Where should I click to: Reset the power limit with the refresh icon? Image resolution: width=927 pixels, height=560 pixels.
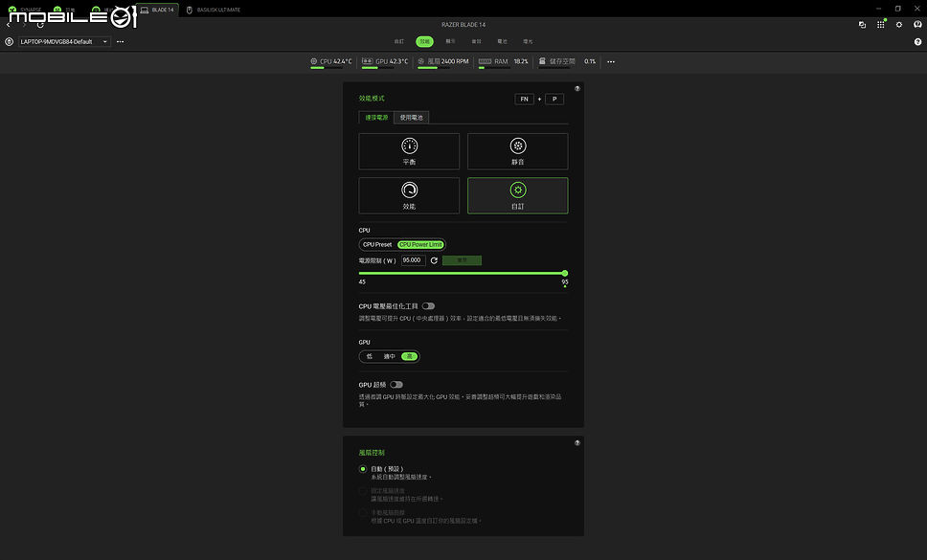pyautogui.click(x=434, y=260)
